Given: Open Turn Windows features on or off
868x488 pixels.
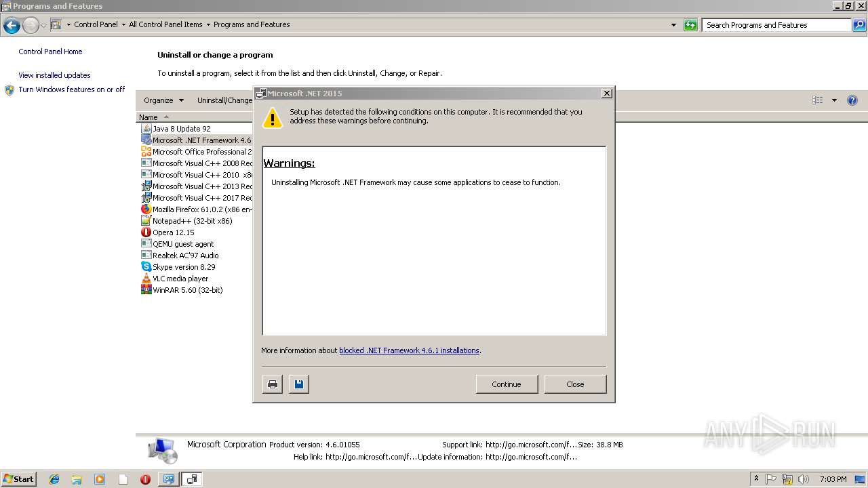Looking at the screenshot, I should click(71, 89).
